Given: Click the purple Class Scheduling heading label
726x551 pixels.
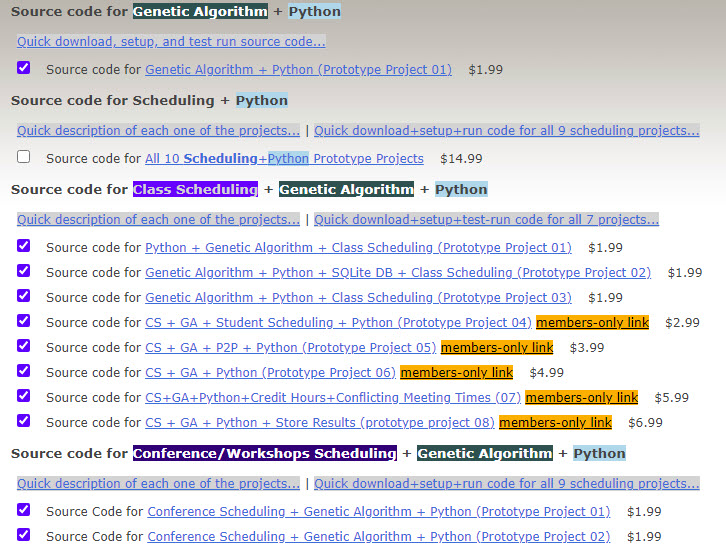Looking at the screenshot, I should click(195, 189).
